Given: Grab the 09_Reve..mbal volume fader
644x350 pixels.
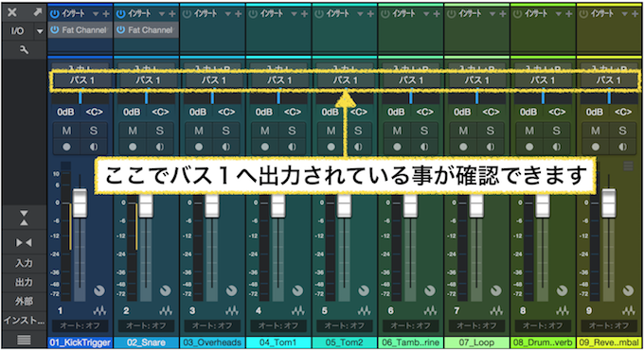Looking at the screenshot, I should point(609,202).
